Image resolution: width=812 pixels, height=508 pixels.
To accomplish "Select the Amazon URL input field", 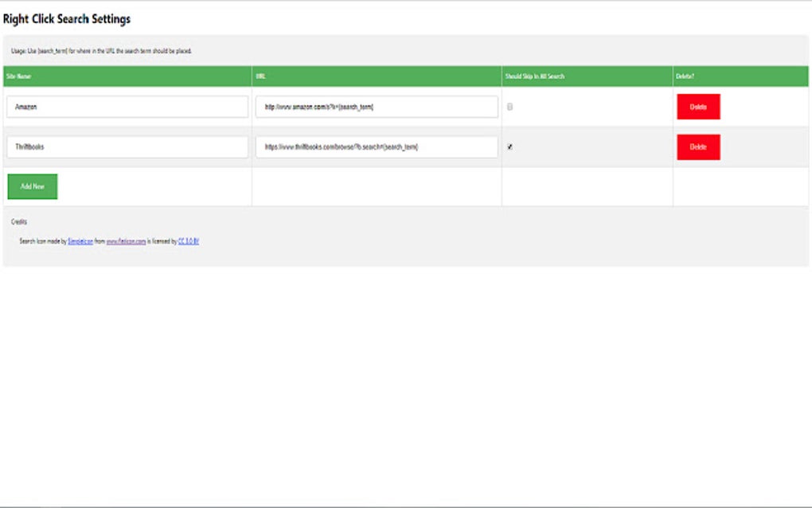I will pyautogui.click(x=376, y=106).
